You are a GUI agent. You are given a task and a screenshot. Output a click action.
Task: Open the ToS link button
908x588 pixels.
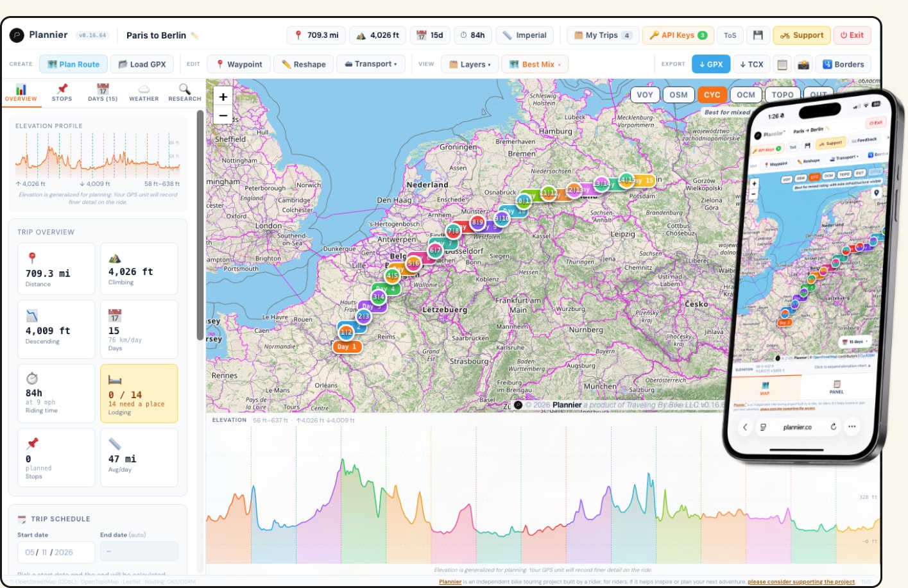pos(730,35)
